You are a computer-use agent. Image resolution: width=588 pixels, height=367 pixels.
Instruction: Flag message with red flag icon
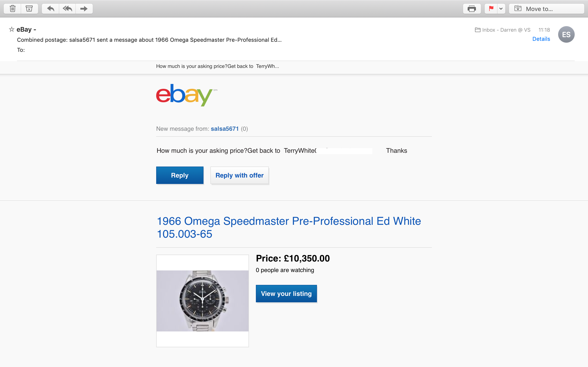pos(491,9)
